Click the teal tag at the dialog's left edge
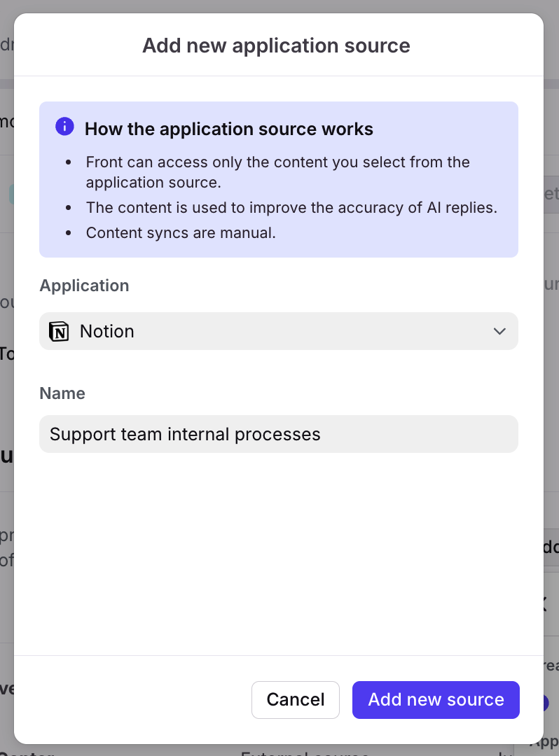Image resolution: width=559 pixels, height=756 pixels. point(11,194)
